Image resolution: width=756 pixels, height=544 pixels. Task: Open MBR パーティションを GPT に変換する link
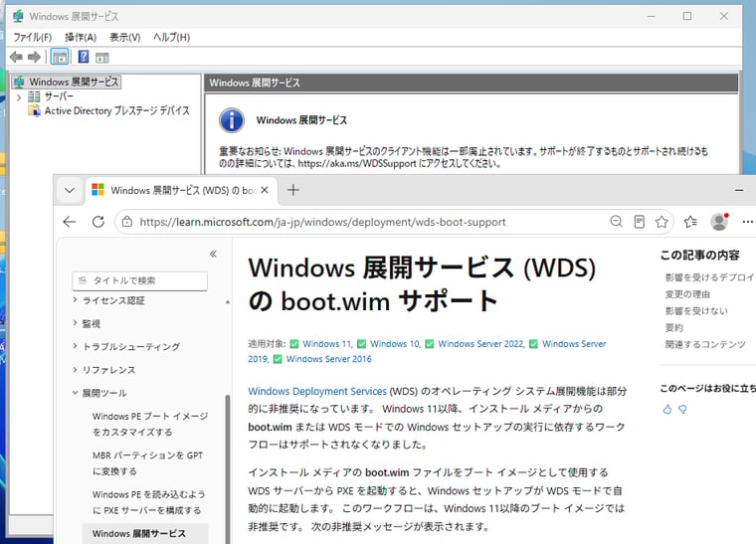(147, 463)
